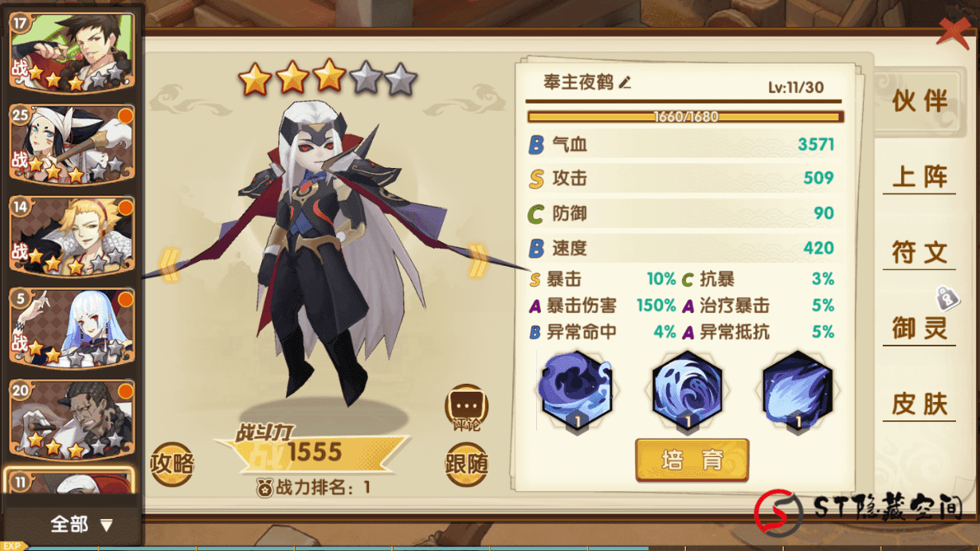Screen dimensions: 980x551
Task: Click the padlock icon near 御灵
Action: (x=947, y=298)
